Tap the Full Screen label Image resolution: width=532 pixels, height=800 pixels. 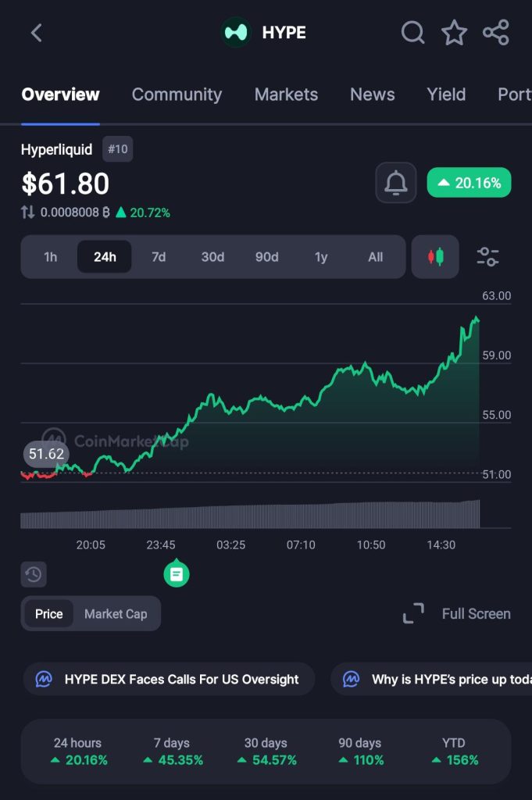(476, 614)
